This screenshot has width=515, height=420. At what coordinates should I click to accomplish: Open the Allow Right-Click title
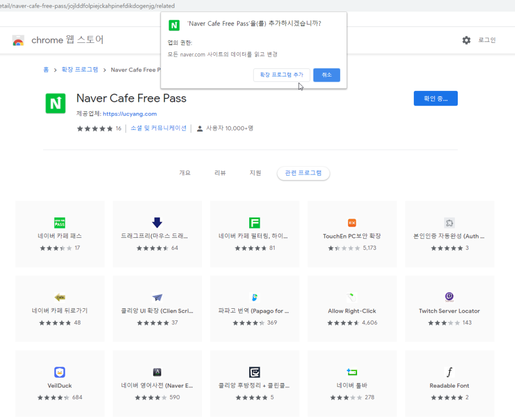pyautogui.click(x=352, y=310)
